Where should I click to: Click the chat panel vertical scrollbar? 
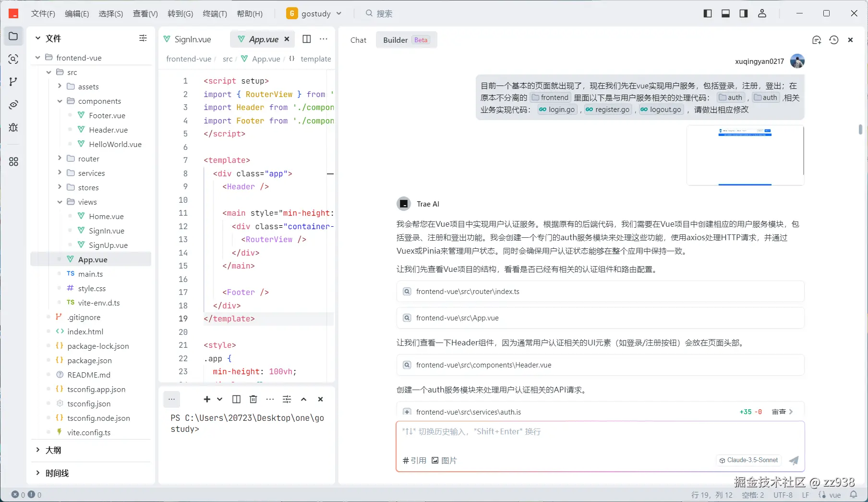click(x=860, y=130)
